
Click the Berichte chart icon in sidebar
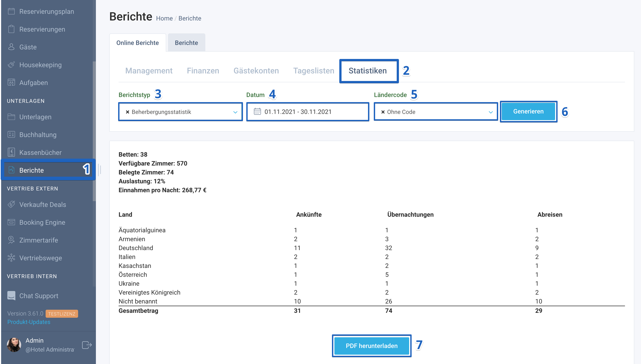tap(11, 170)
